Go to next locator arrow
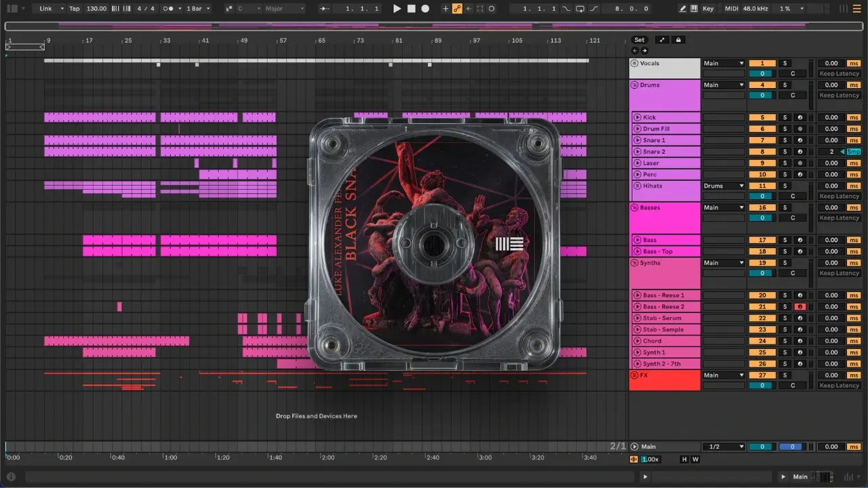Viewport: 868px width, 488px height. (644, 51)
